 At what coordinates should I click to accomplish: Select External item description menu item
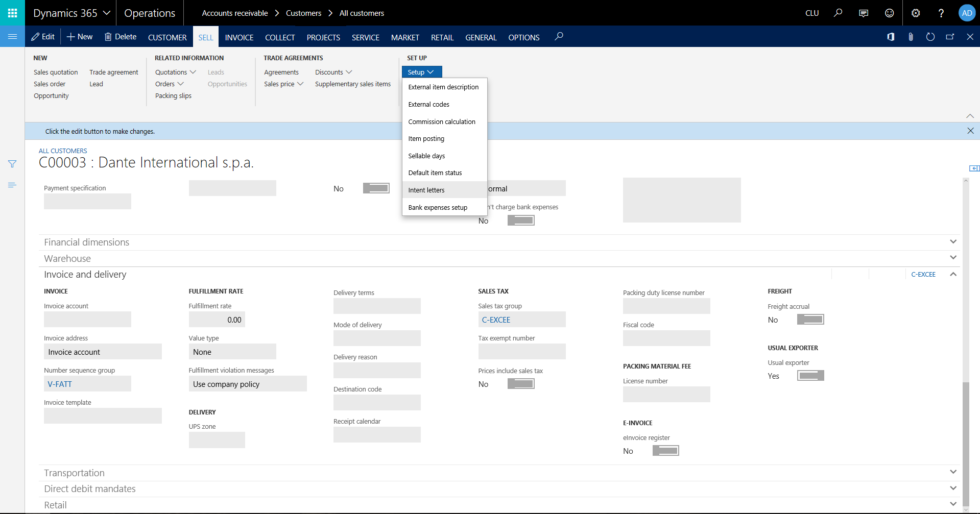pos(445,87)
